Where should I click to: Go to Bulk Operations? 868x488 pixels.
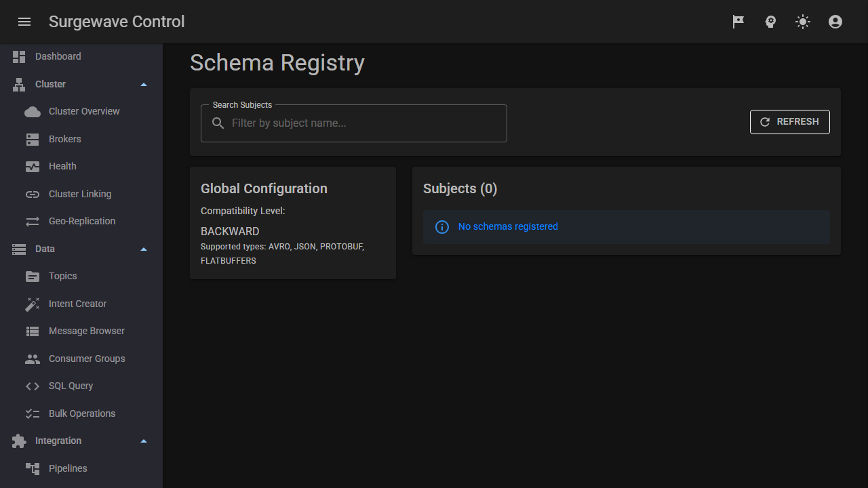(81, 413)
